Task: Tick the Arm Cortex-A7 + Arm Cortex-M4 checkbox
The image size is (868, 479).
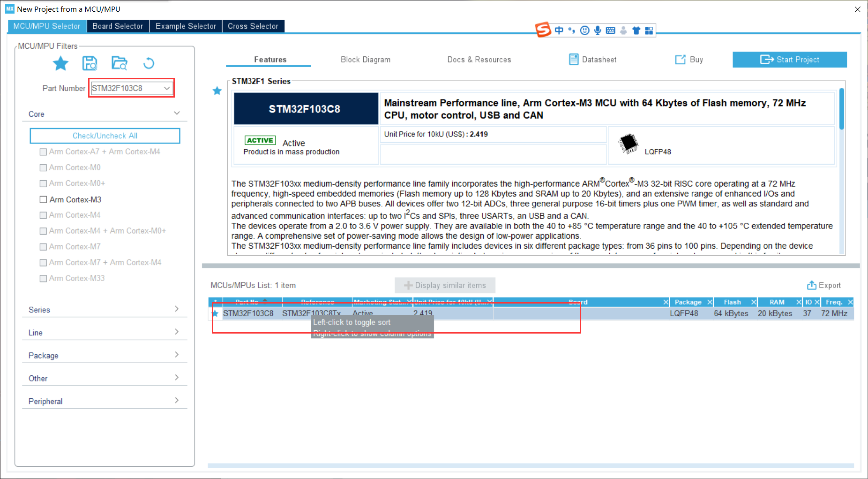Action: click(43, 152)
